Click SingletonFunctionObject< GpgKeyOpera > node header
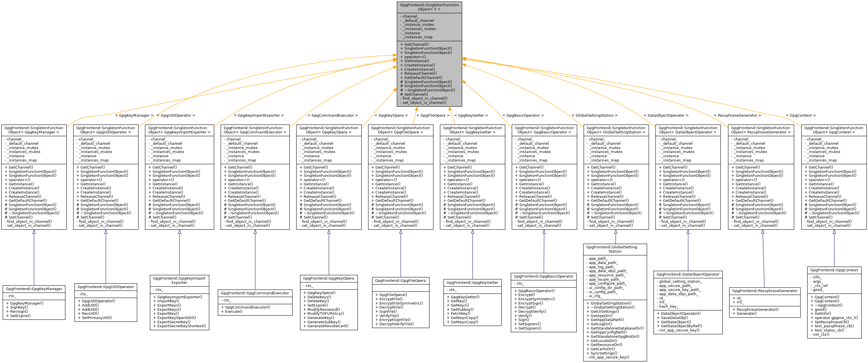 tap(329, 130)
